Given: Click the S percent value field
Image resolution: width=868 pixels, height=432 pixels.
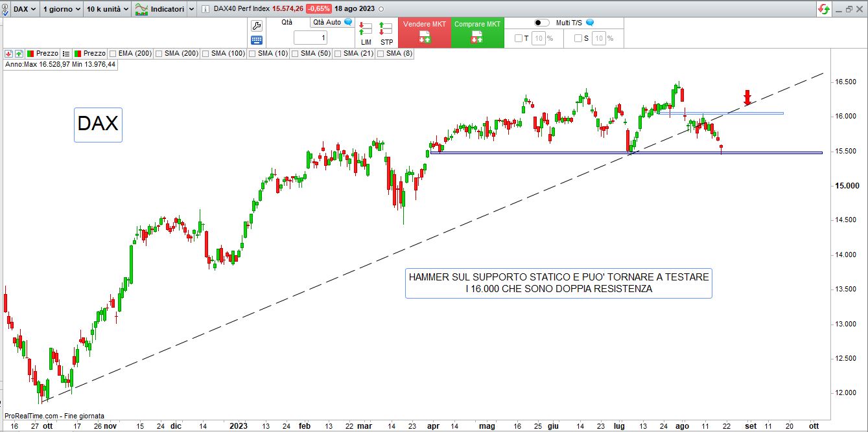Looking at the screenshot, I should click(x=598, y=38).
